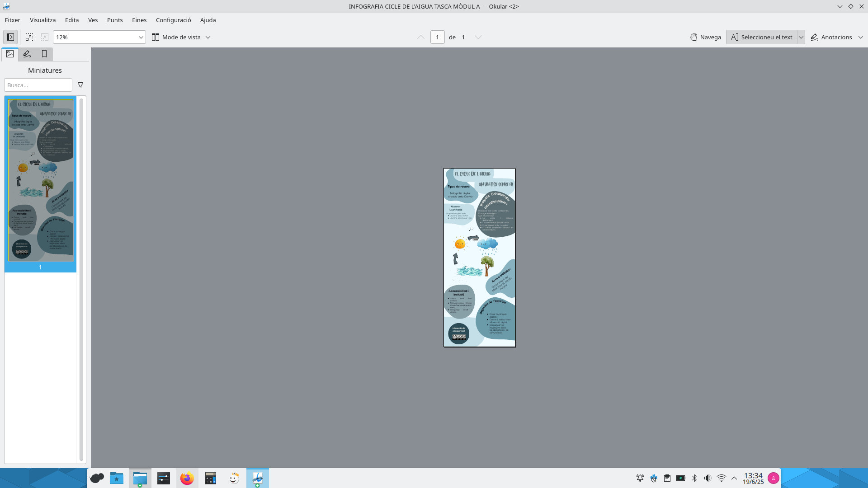Enable the Seleccioneu el text tool
This screenshot has height=488, width=868.
click(x=762, y=37)
